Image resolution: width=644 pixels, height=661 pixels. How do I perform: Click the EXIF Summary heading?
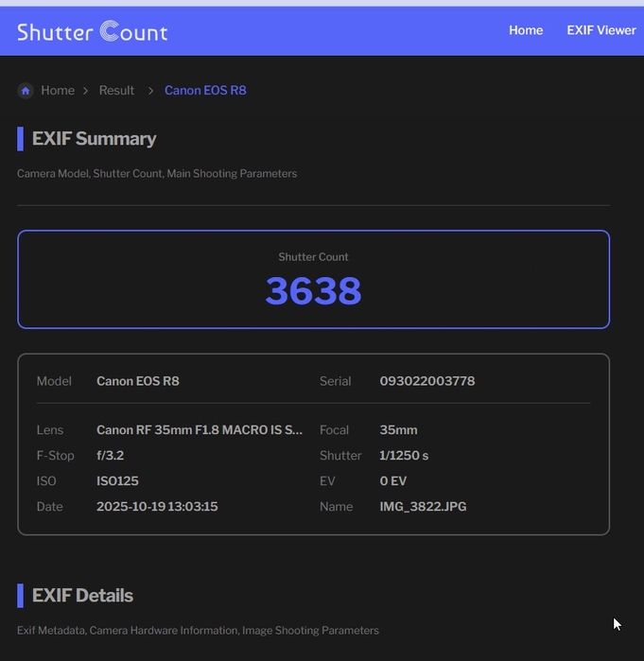click(x=94, y=139)
